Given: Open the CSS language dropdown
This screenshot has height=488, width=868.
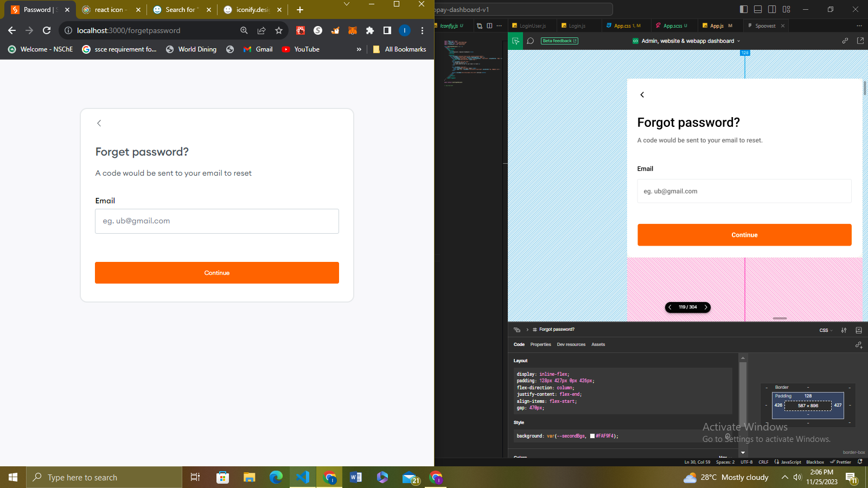Looking at the screenshot, I should click(826, 330).
